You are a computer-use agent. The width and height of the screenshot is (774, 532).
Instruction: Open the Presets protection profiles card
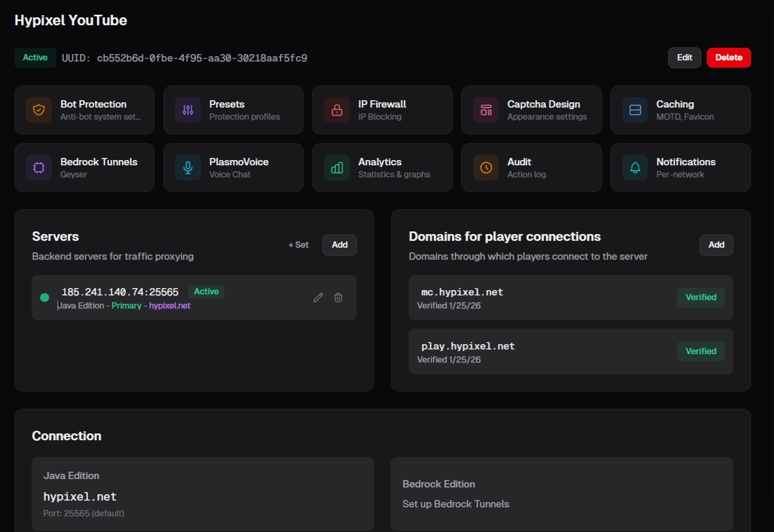coord(234,110)
